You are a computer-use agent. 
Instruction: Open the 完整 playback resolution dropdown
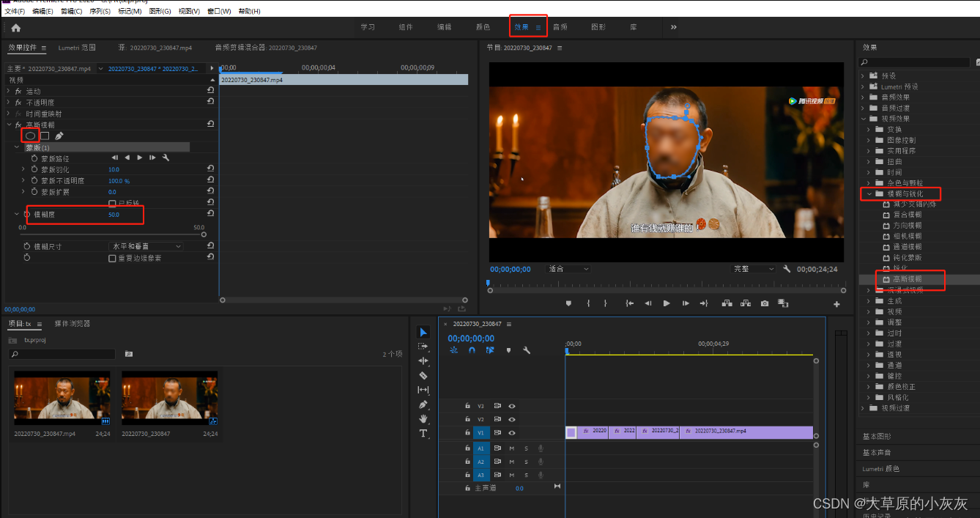[754, 269]
